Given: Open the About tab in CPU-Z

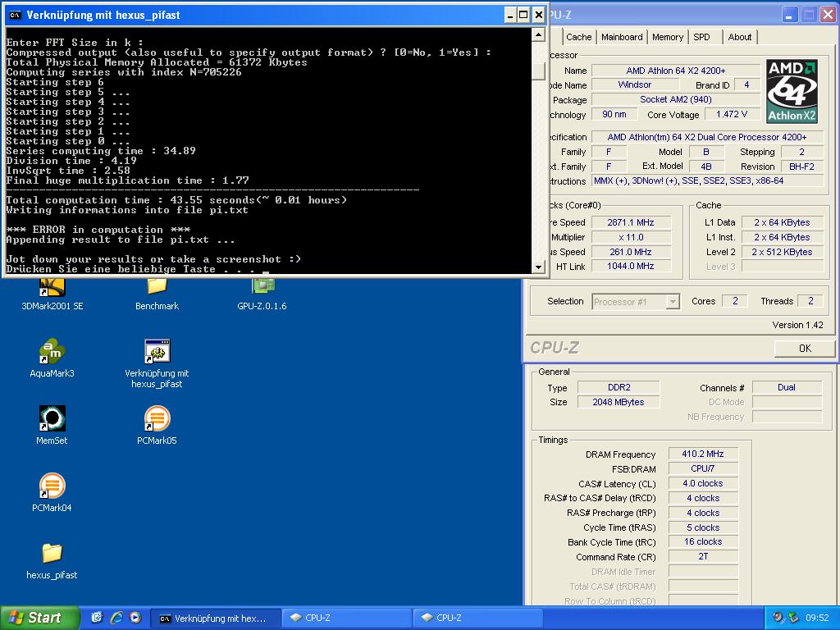Looking at the screenshot, I should pos(739,37).
